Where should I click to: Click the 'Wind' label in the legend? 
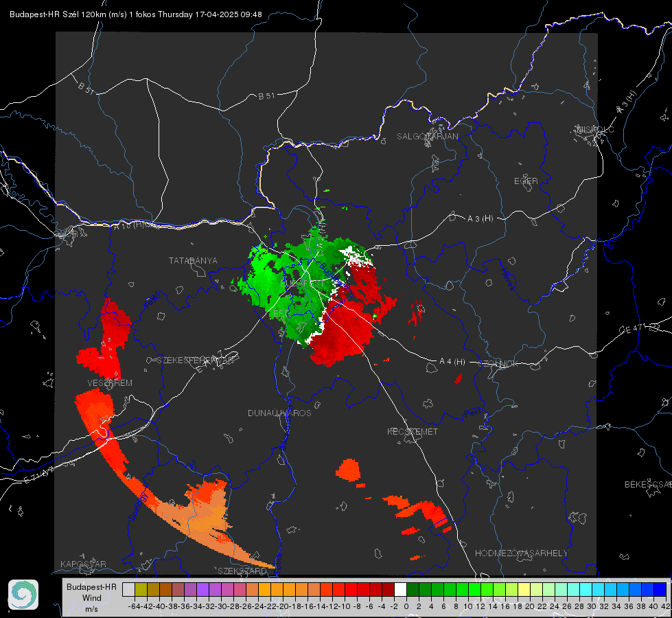coord(92,598)
